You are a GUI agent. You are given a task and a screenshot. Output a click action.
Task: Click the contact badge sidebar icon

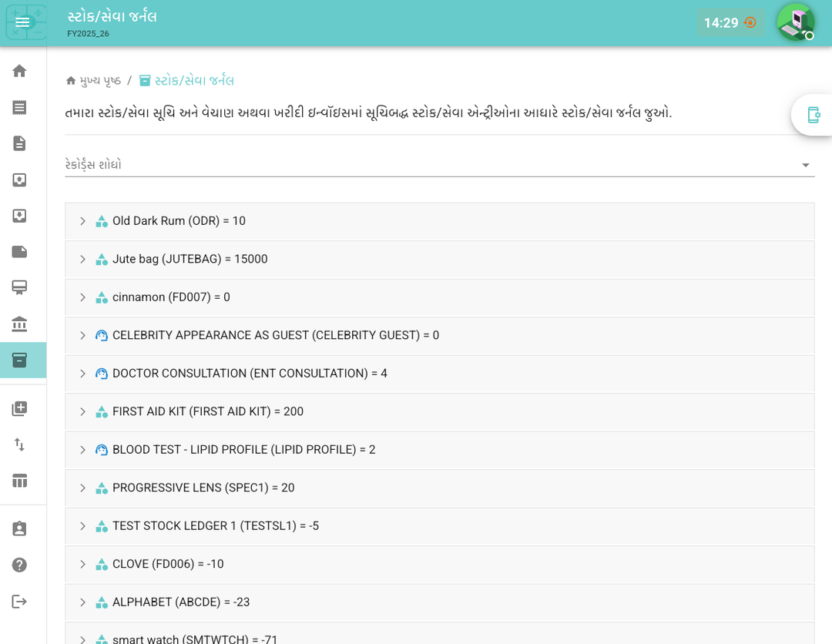point(19,529)
